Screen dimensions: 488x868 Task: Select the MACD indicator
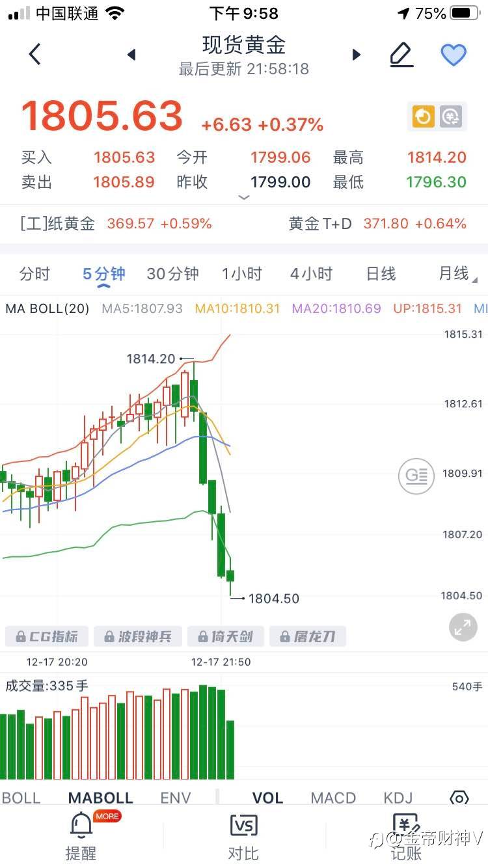(x=333, y=798)
